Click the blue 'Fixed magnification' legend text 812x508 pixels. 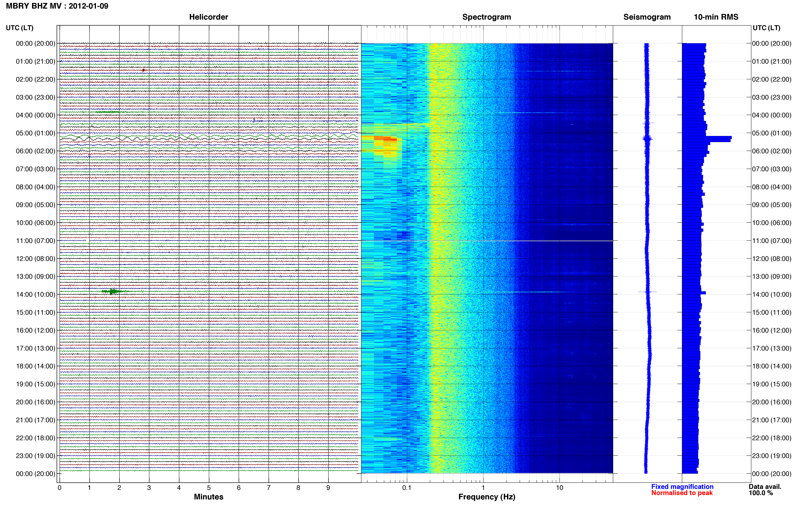tap(682, 486)
